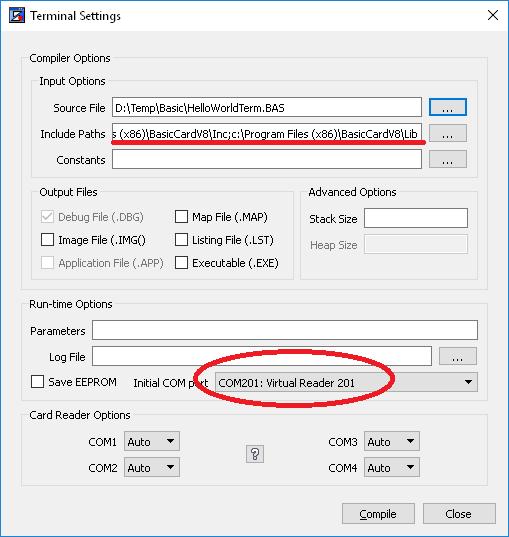This screenshot has width=509, height=537.
Task: Browse for a Log File with ellipsis button
Action: [458, 356]
